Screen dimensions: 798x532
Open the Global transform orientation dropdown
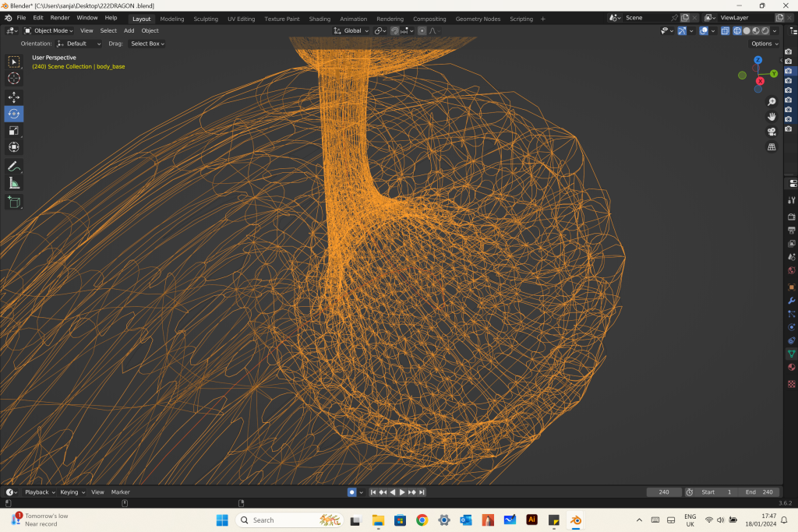pyautogui.click(x=351, y=31)
